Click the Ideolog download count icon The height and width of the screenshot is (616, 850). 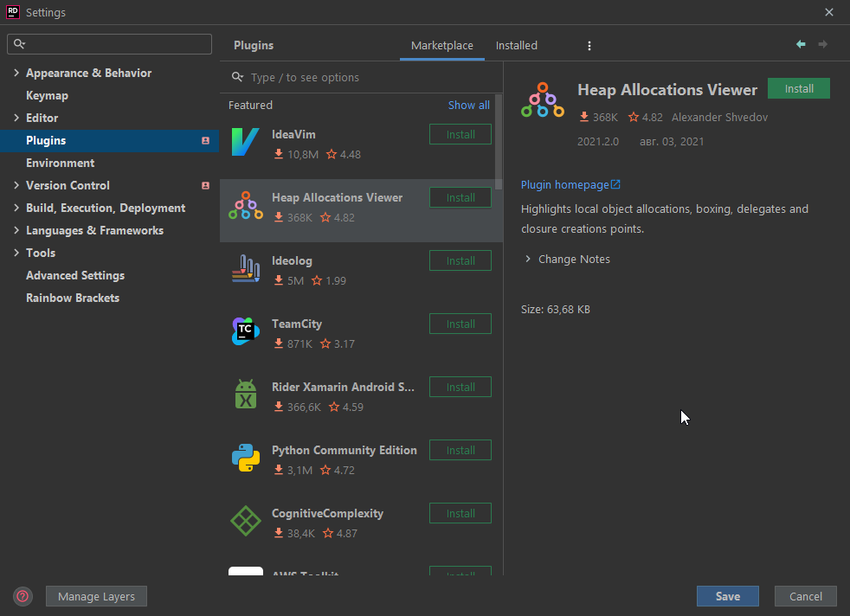tap(279, 280)
